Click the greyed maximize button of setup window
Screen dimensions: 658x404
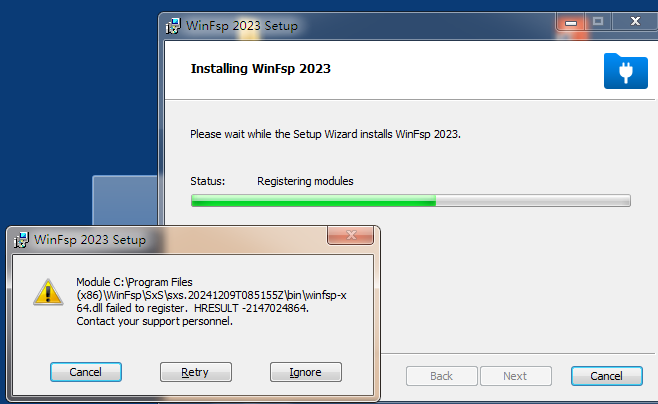tap(598, 21)
